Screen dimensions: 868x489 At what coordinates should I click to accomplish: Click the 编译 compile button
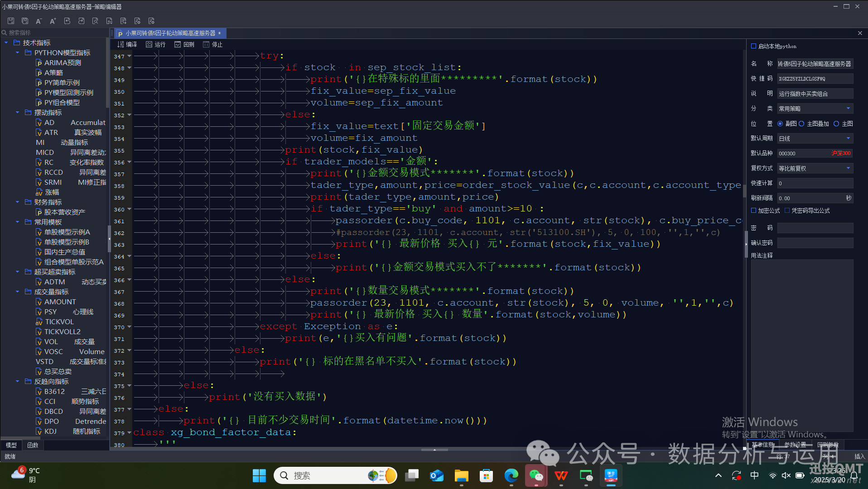click(x=127, y=44)
